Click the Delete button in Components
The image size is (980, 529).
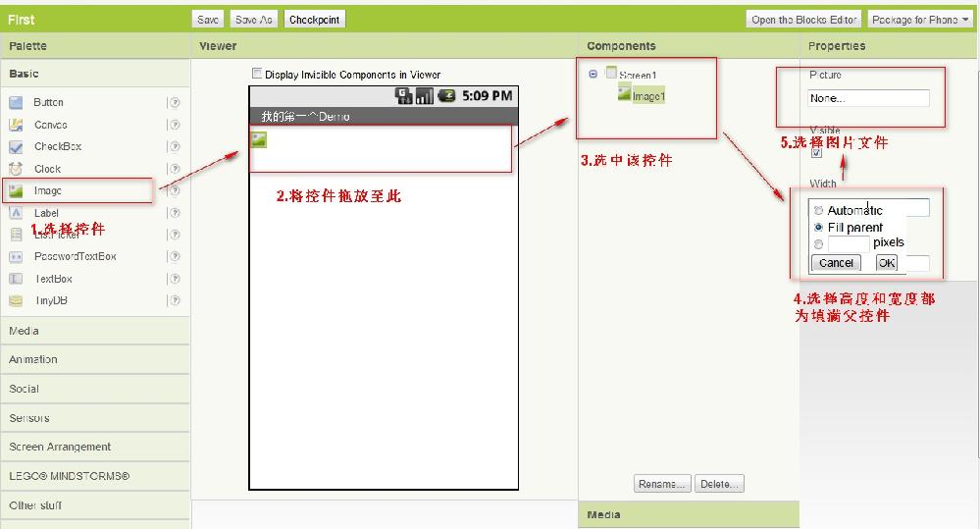[719, 484]
